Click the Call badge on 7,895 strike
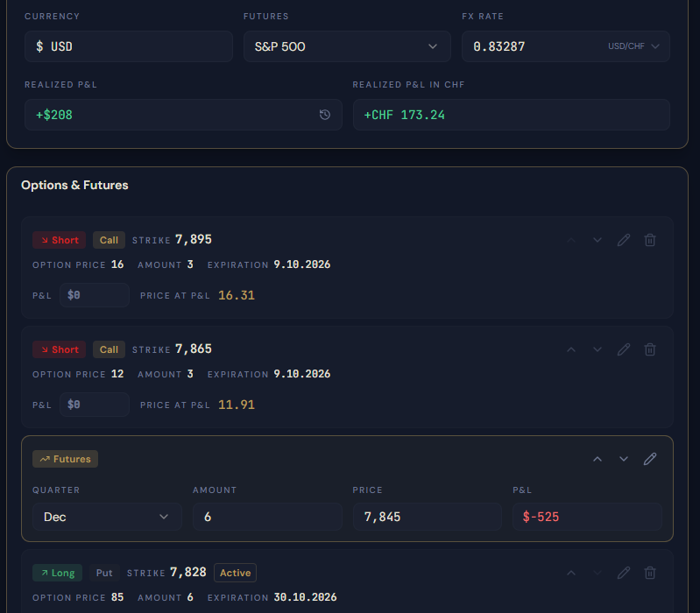The width and height of the screenshot is (700, 613). pos(109,240)
